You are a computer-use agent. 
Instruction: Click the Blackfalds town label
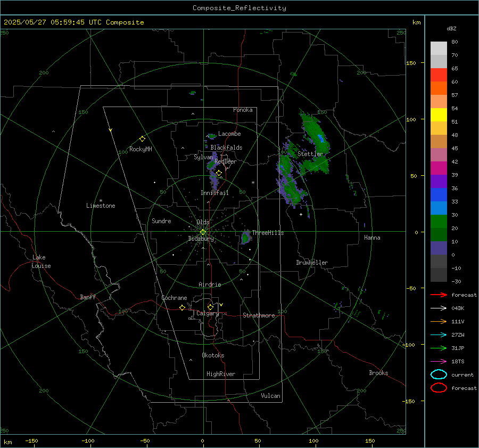[226, 148]
